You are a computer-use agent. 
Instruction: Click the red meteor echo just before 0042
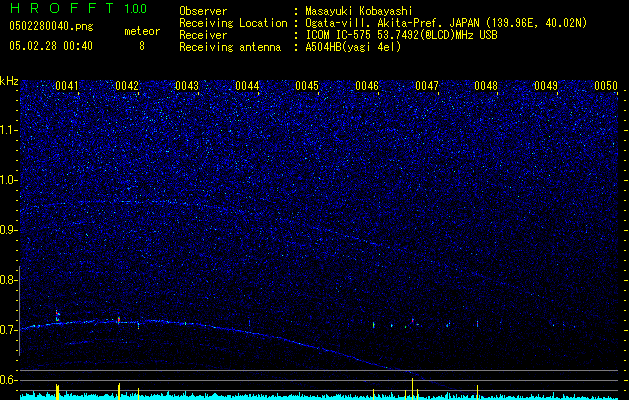(x=119, y=320)
